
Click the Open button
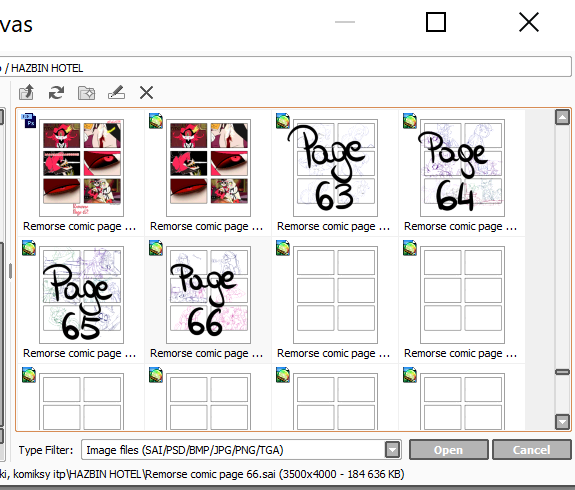coord(448,450)
